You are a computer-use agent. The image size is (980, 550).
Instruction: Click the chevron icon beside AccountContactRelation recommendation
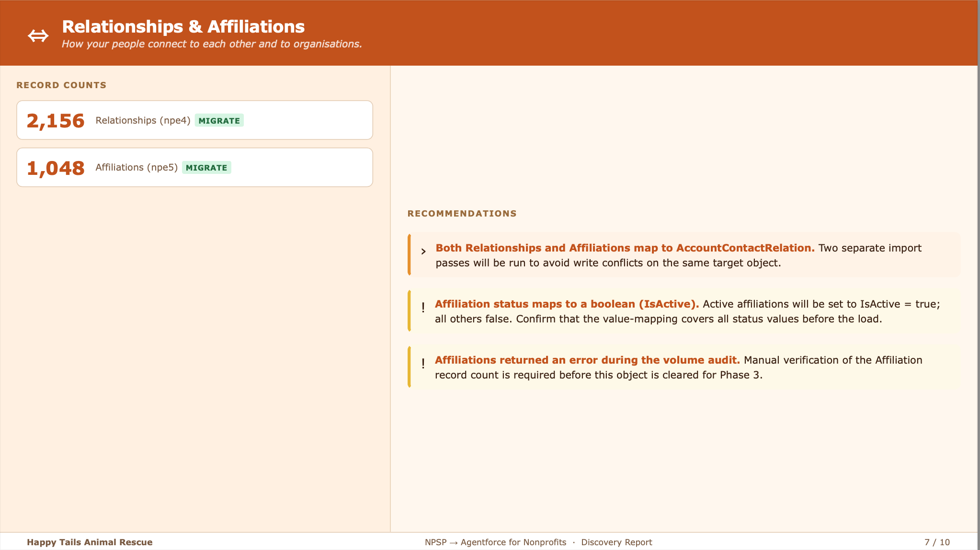(x=423, y=252)
